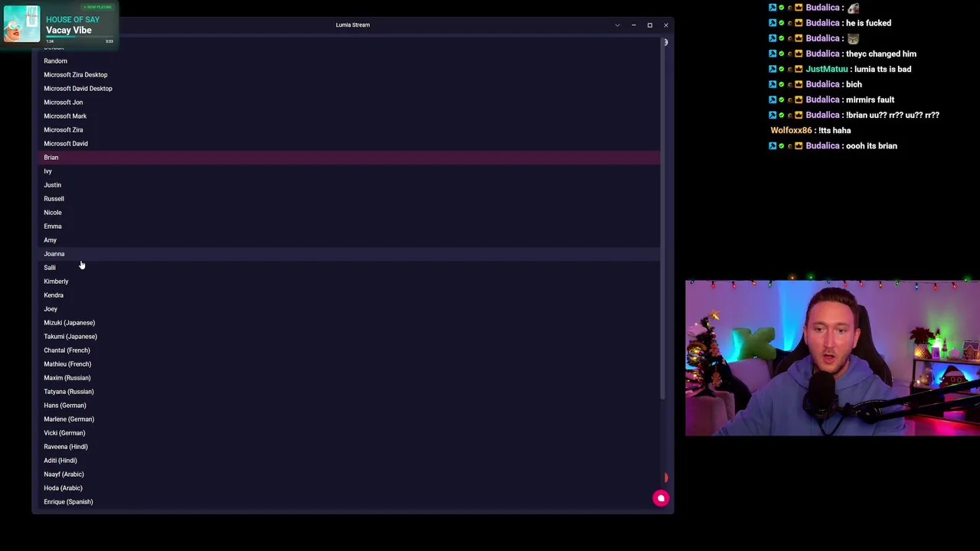Choose Marlene (German) voice

click(x=348, y=419)
